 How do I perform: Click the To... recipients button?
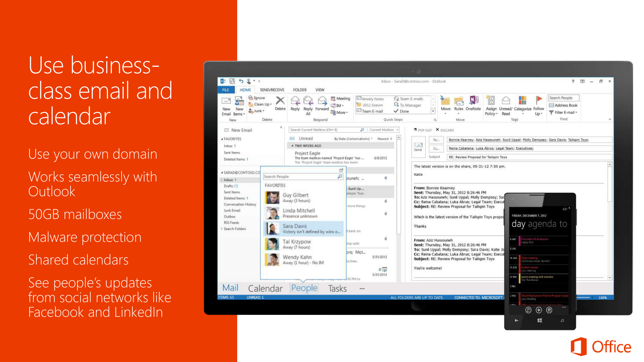436,140
